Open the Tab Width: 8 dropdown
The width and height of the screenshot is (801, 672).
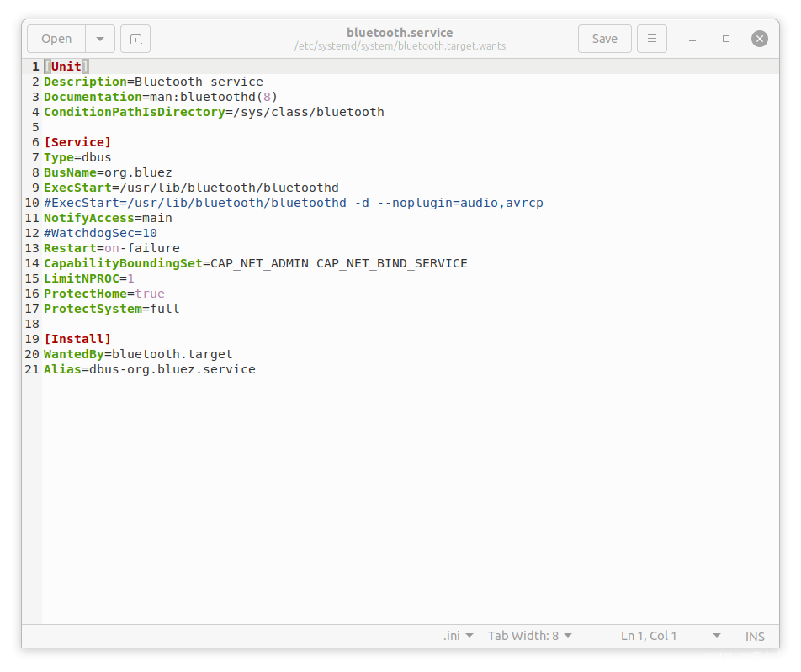click(530, 636)
